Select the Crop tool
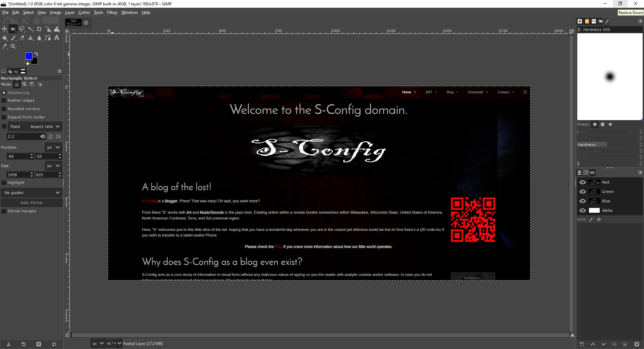Screen dimensions: 644x349 [x=39, y=29]
